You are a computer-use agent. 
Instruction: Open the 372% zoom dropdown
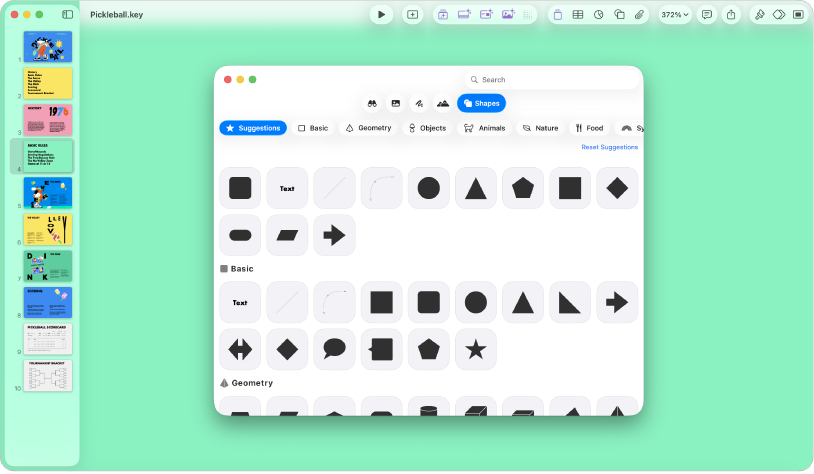(x=674, y=15)
